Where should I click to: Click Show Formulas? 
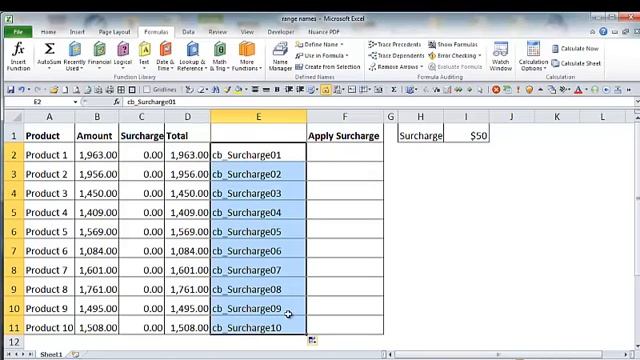click(453, 44)
